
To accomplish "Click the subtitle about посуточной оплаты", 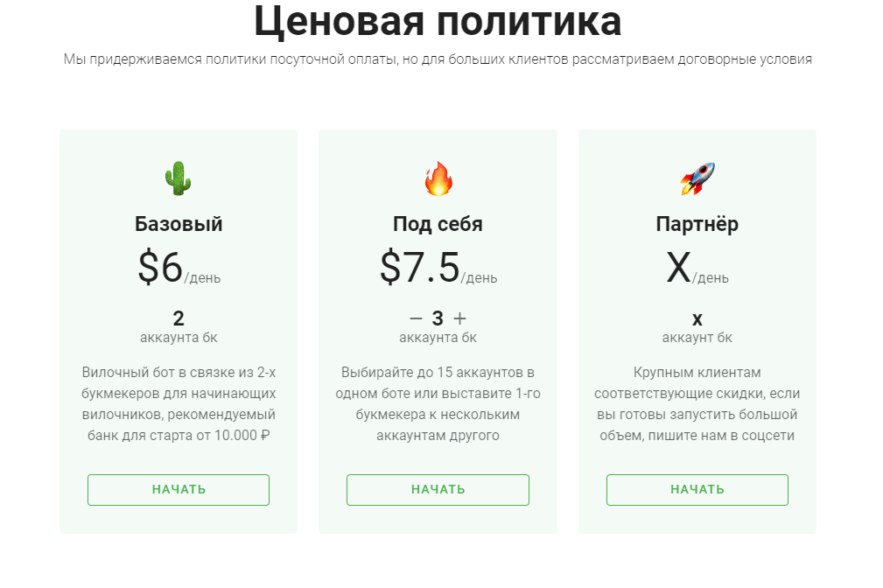I will (x=438, y=59).
